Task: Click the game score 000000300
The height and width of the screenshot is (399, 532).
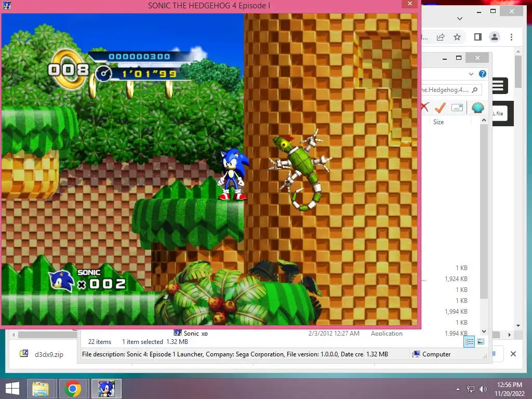Action: coord(139,56)
